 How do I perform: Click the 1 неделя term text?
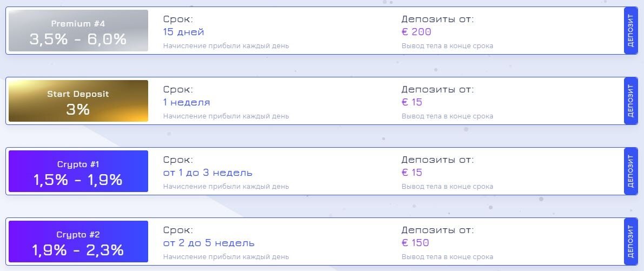pyautogui.click(x=187, y=102)
